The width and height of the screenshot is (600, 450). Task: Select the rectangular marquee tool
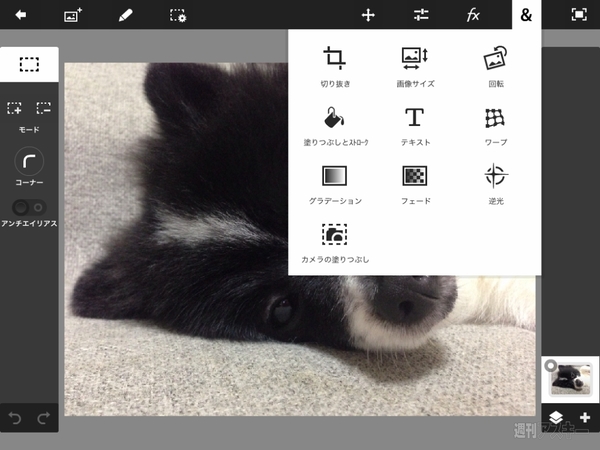(29, 64)
